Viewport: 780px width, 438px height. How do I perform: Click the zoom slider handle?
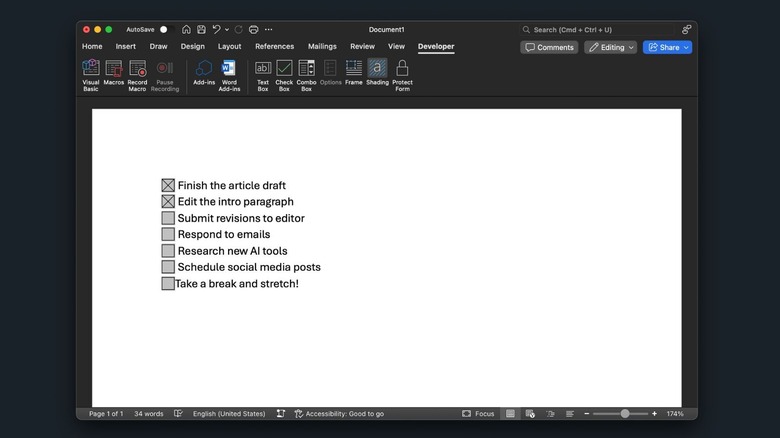click(x=625, y=413)
